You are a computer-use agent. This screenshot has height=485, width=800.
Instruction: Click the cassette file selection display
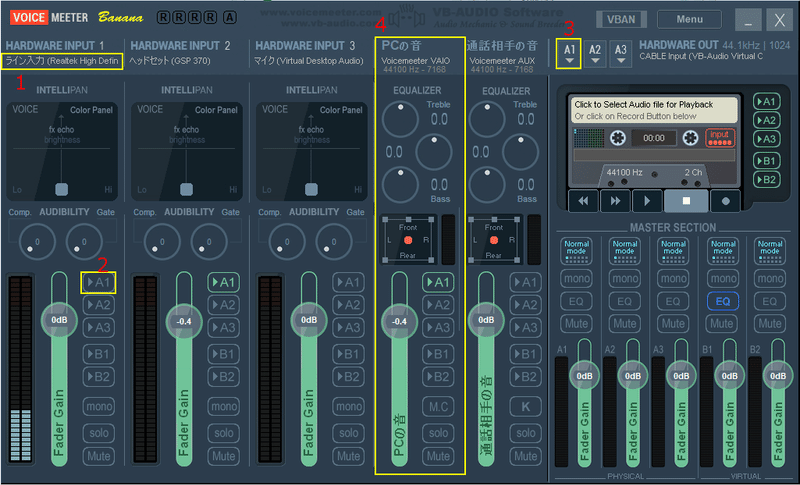coord(654,110)
